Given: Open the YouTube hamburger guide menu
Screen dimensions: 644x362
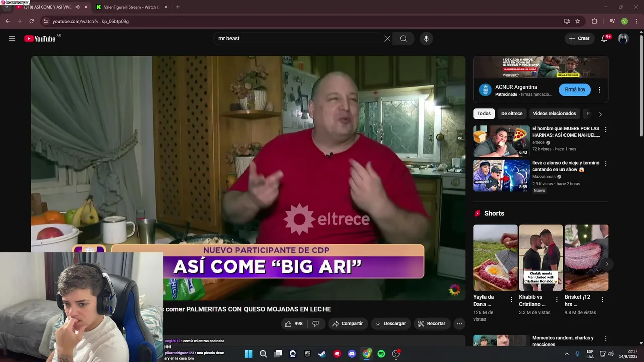Looking at the screenshot, I should coord(12,39).
